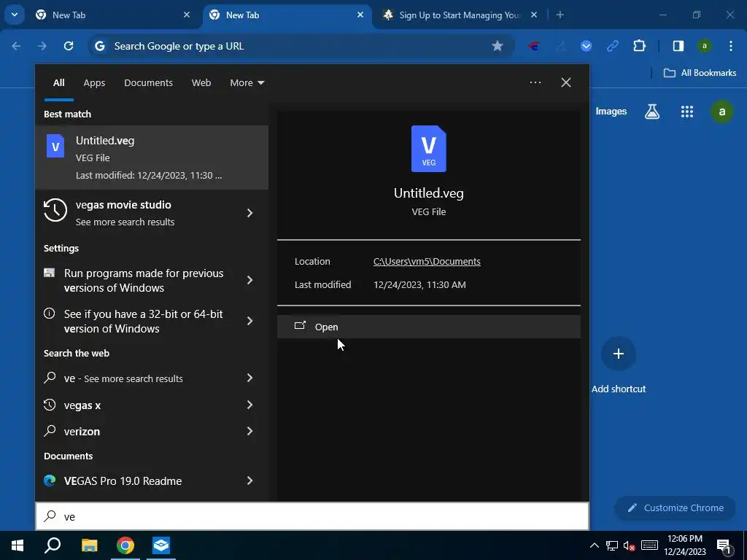Click the Windows Start button

[18, 545]
